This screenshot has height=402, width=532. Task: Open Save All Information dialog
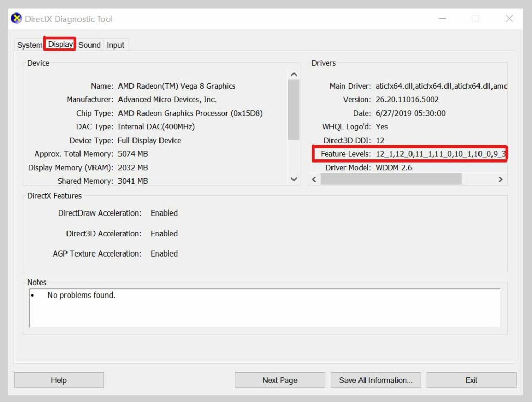pos(376,380)
